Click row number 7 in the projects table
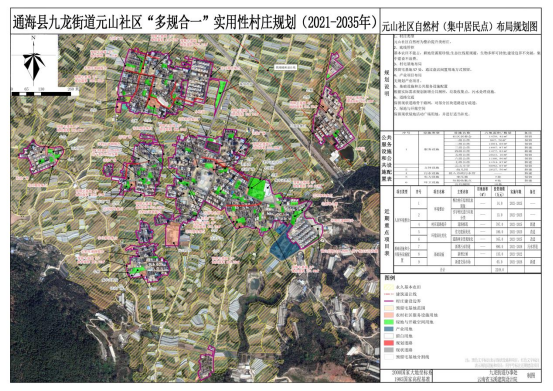This screenshot has width=553, height=391. [419, 246]
